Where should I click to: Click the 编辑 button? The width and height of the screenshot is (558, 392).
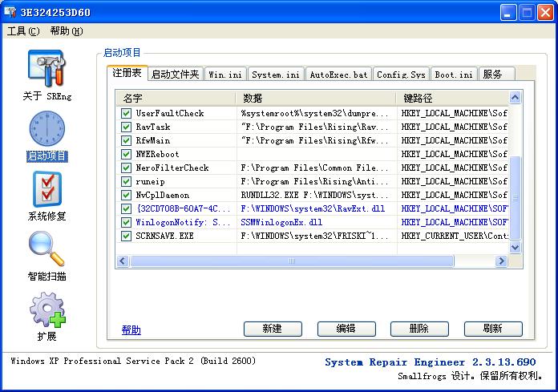pyautogui.click(x=346, y=329)
